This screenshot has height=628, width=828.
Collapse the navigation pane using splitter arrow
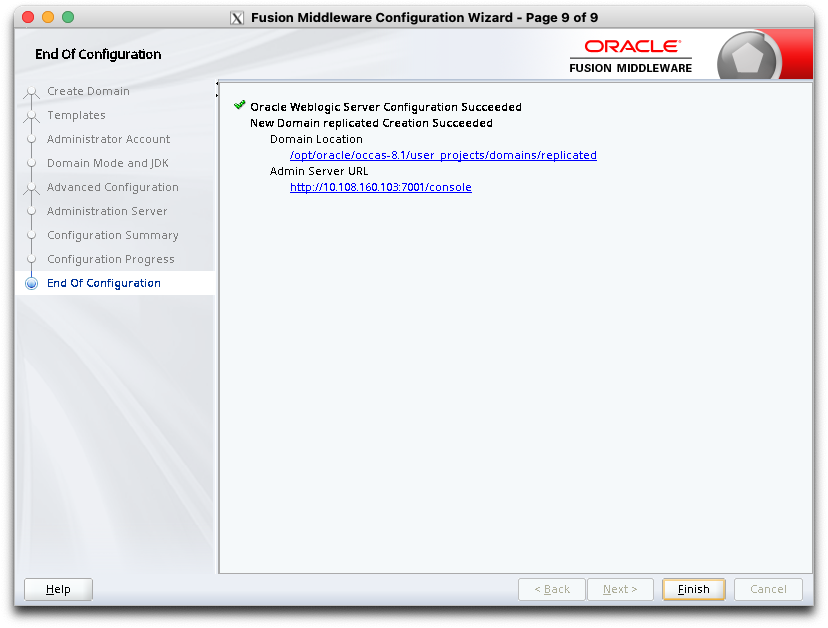(x=217, y=84)
